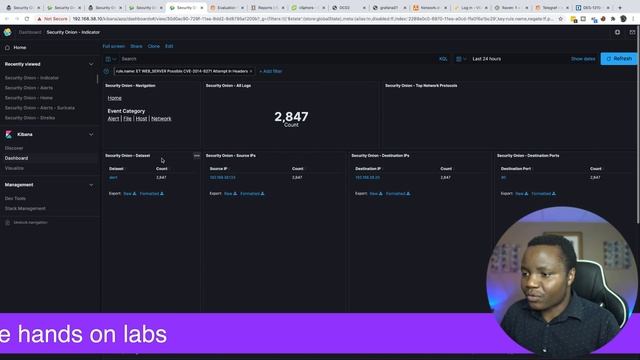Export Source IPs table as Formatted
Viewport: 640px width, 360px height.
(252, 194)
